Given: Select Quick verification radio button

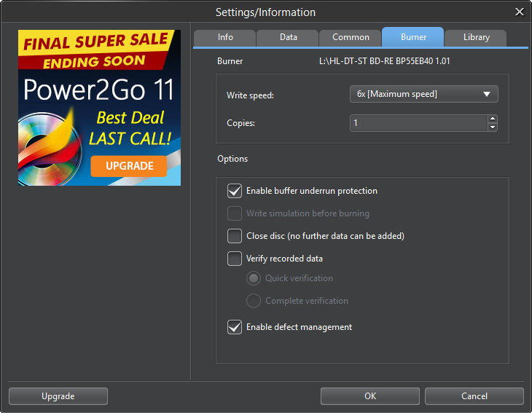Looking at the screenshot, I should (x=254, y=278).
